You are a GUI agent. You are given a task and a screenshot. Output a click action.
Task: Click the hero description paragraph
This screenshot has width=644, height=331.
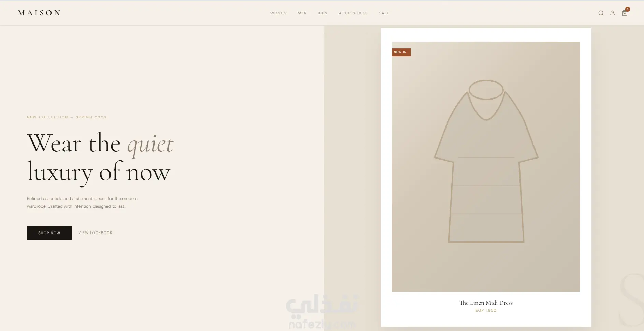pyautogui.click(x=83, y=202)
